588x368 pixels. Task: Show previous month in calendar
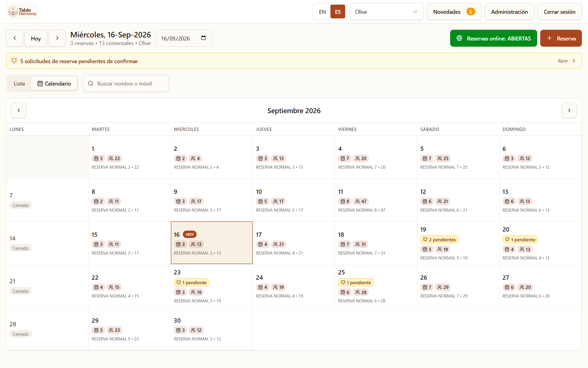[x=19, y=110]
